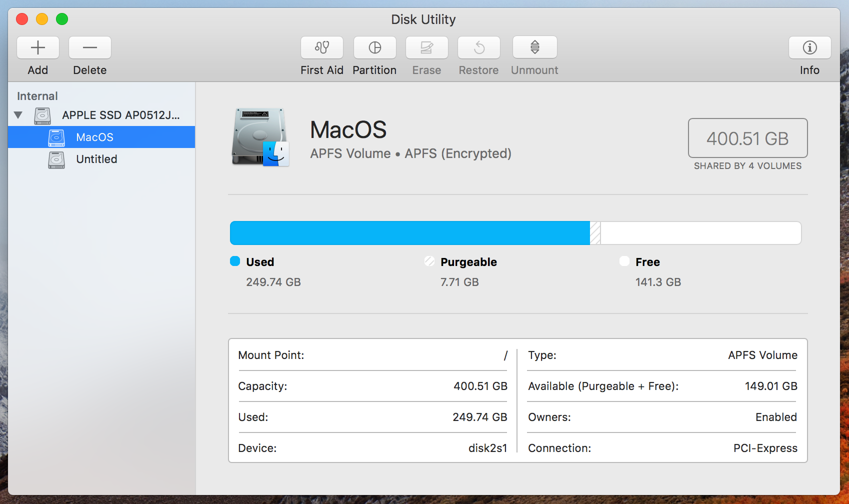Collapse the APPLE SSD disclosure triangle
This screenshot has width=849, height=504.
click(x=18, y=115)
